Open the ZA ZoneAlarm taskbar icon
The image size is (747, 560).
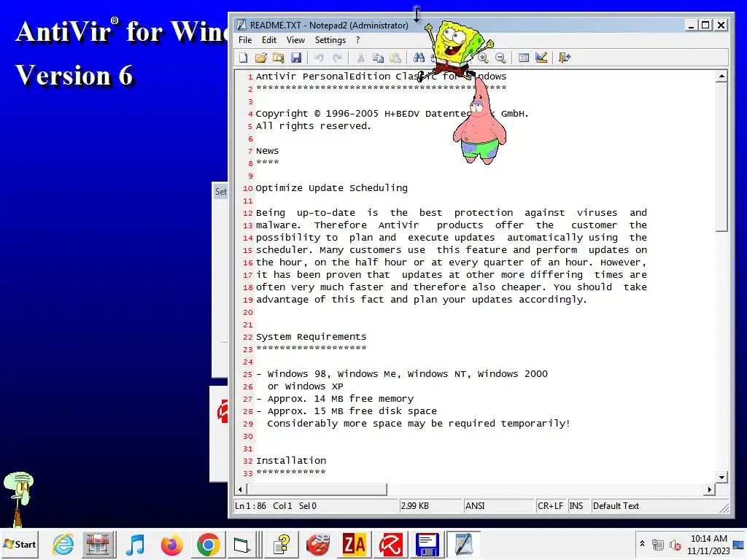(x=354, y=544)
